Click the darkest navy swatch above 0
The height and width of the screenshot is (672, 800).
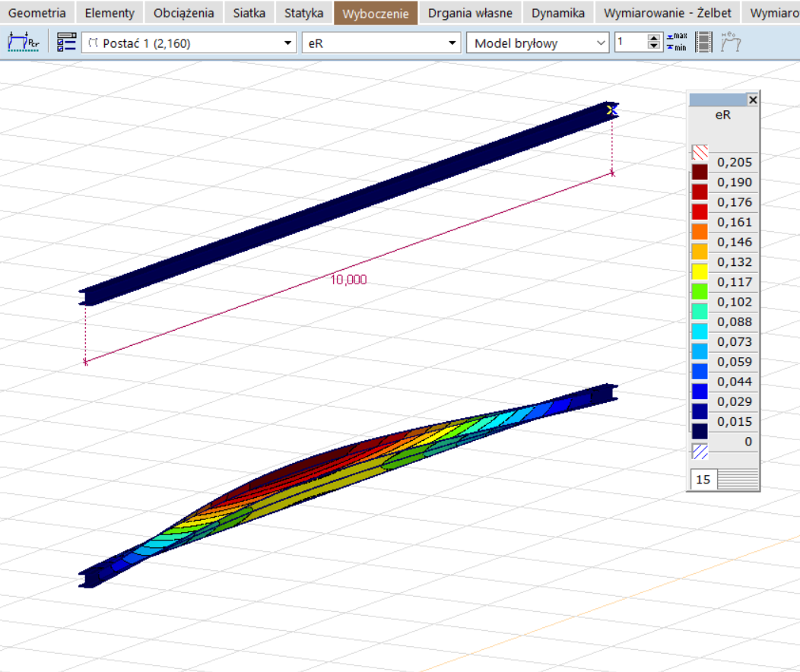click(700, 431)
